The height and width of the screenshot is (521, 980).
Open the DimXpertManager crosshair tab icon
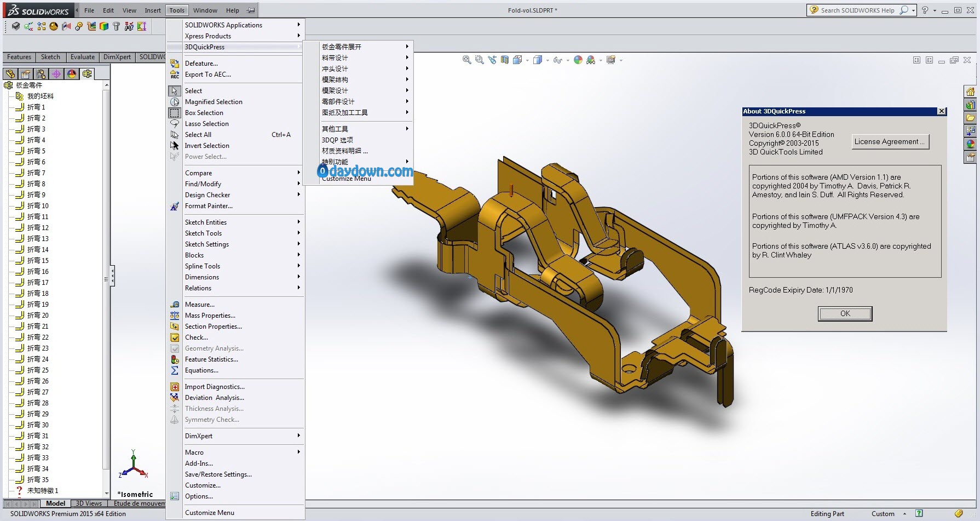point(56,73)
